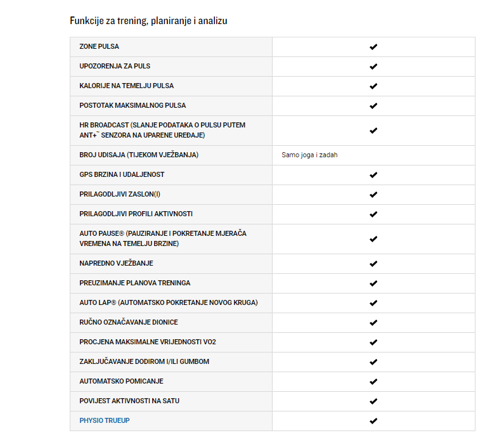Screen dimensions: 504x447
Task: Click the HR BROADCAST row checkmark
Action: (x=373, y=131)
